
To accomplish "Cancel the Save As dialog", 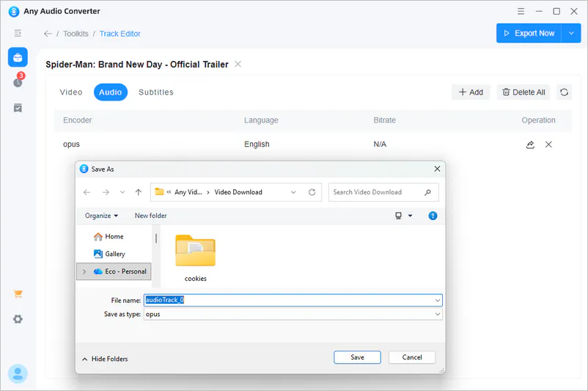I will (412, 357).
